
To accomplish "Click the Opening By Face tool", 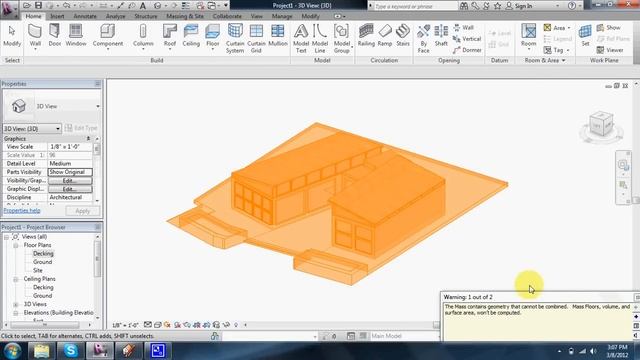I will pos(423,39).
